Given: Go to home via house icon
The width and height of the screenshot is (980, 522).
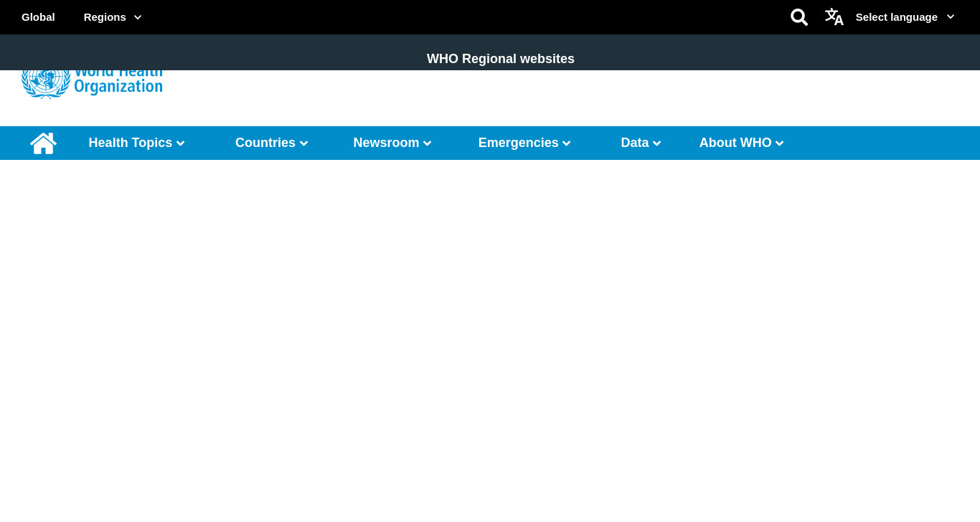Looking at the screenshot, I should 43,143.
